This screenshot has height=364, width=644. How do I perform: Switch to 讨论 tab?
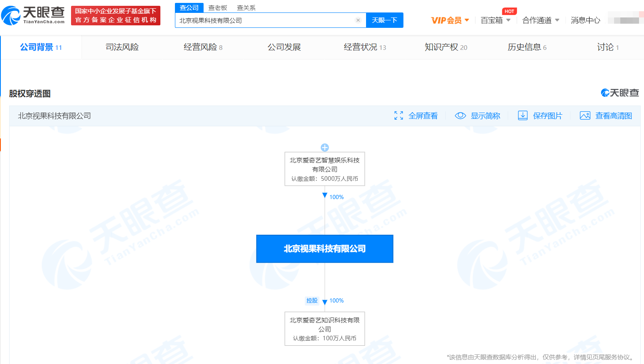608,47
